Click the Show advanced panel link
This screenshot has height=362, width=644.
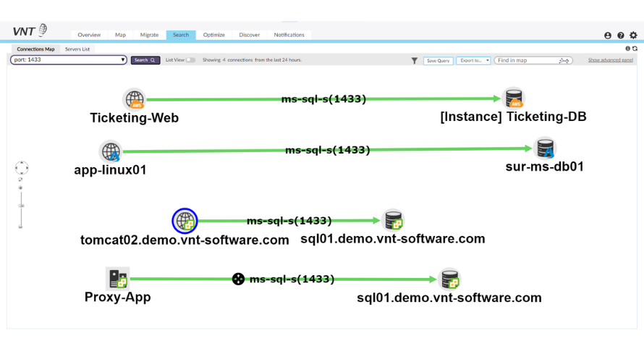click(610, 60)
